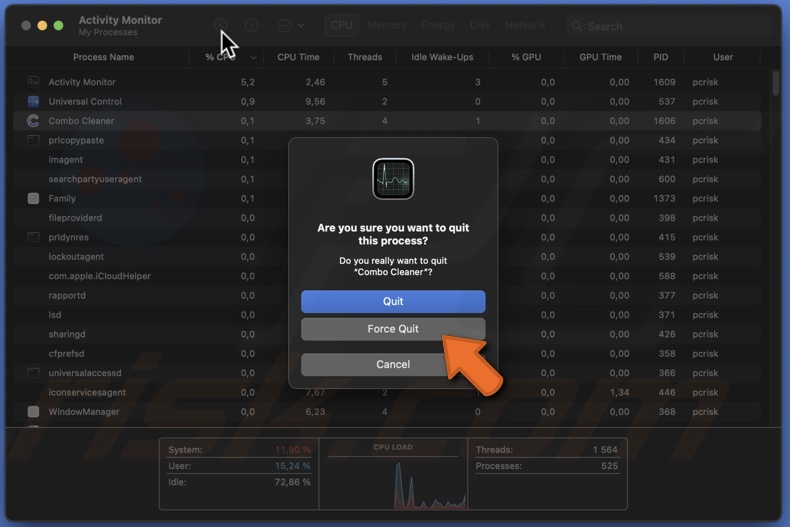
Task: Switch to the Disk tab
Action: click(480, 25)
